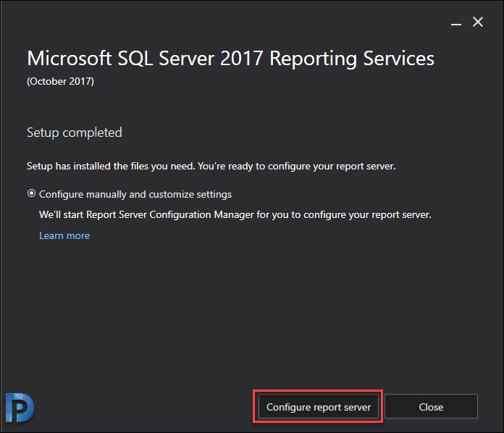Open the Learn more link
This screenshot has height=433, width=504.
click(x=64, y=235)
